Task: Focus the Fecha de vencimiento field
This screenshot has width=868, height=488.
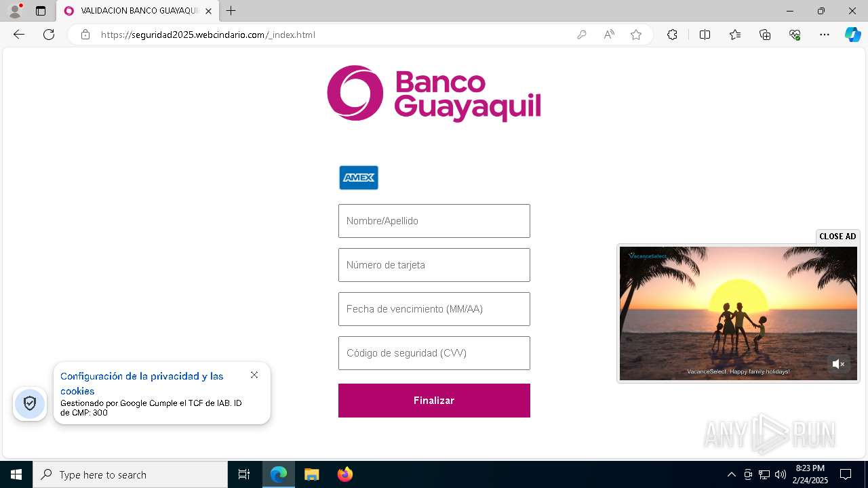Action: coord(434,309)
